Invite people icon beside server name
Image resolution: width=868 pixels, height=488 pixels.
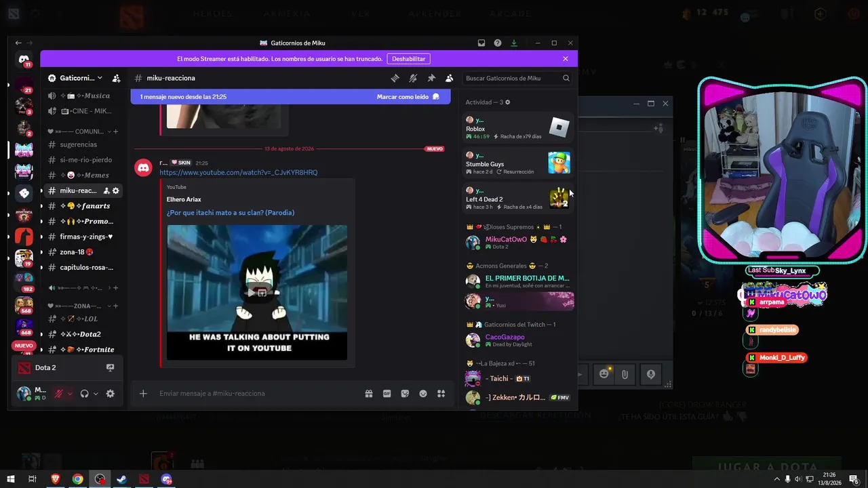[x=116, y=78]
